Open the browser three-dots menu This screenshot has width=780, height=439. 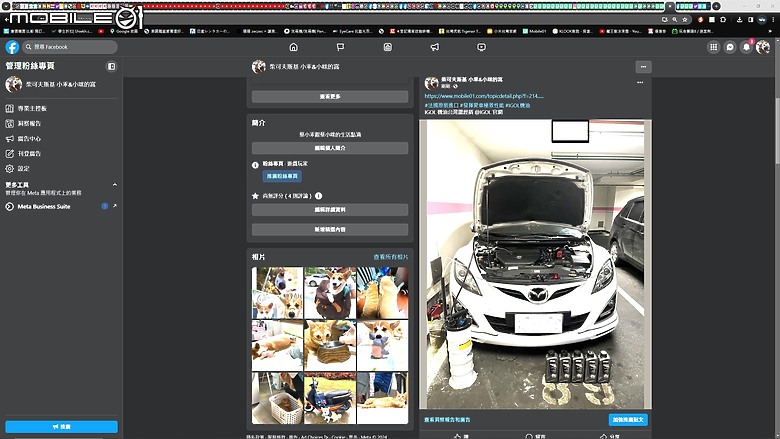pyautogui.click(x=773, y=19)
